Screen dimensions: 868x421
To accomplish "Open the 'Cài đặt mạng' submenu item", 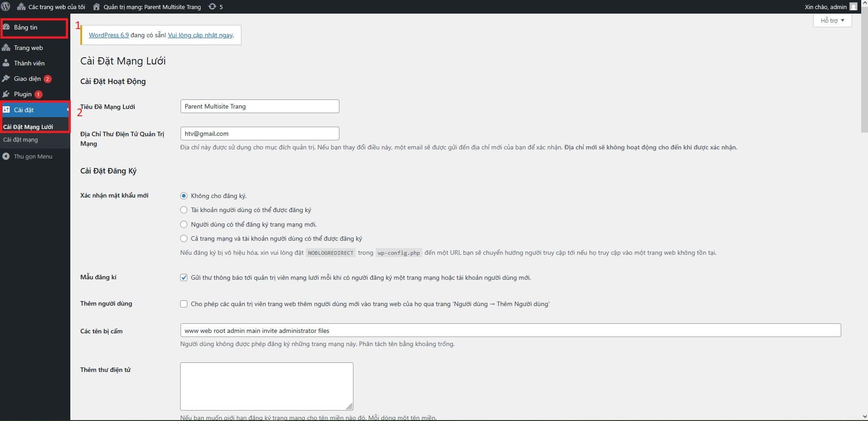I will (20, 139).
